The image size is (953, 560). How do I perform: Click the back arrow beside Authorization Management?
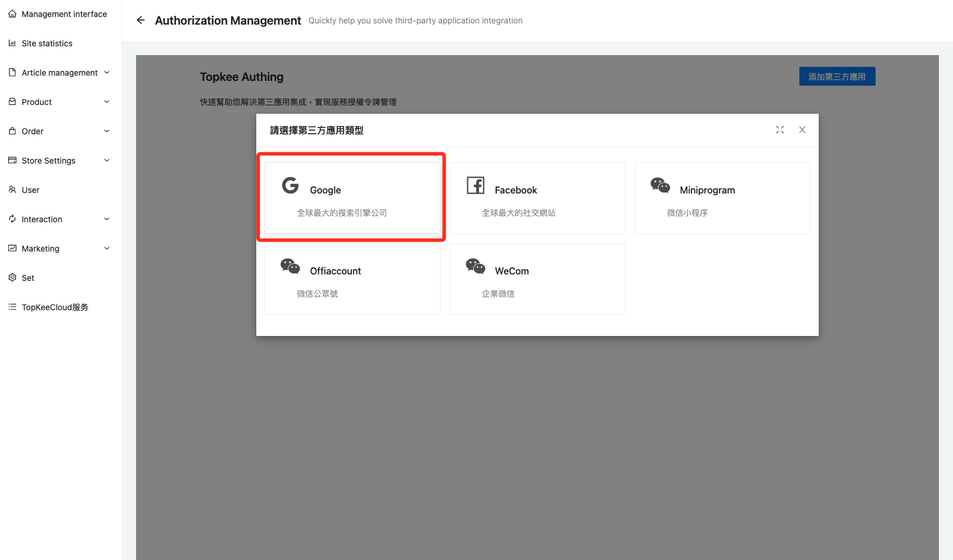pos(141,21)
